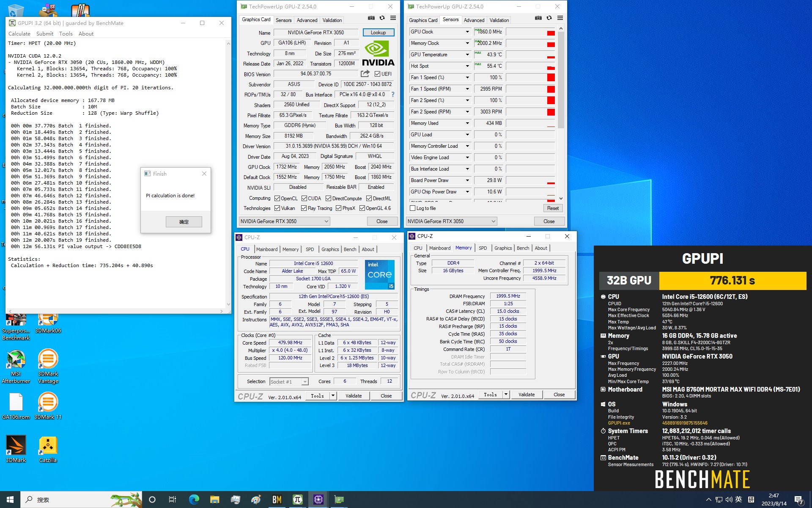The image size is (812, 508).
Task: Expand GPU Temperature sensor dropdown
Action: 467,55
